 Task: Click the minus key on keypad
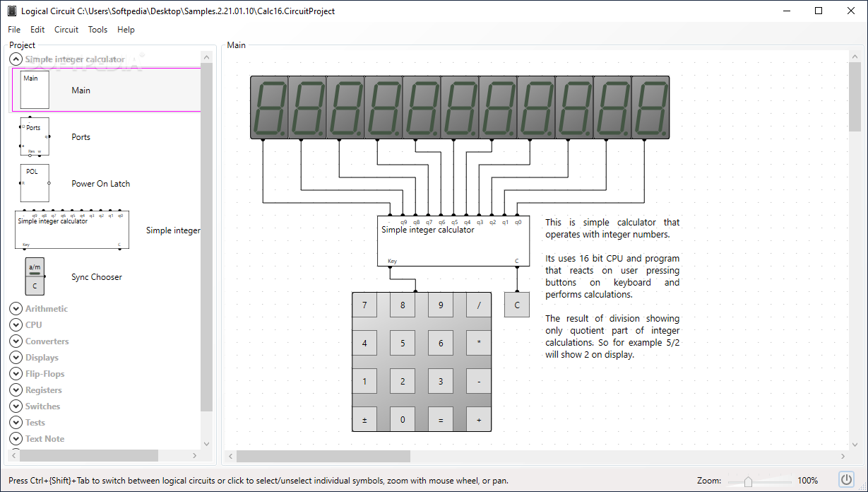coord(479,382)
